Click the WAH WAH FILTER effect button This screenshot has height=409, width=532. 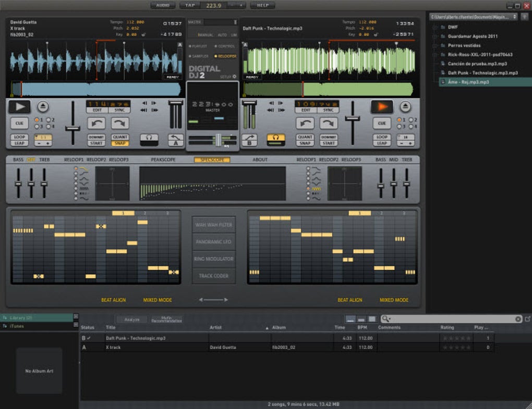tap(213, 225)
